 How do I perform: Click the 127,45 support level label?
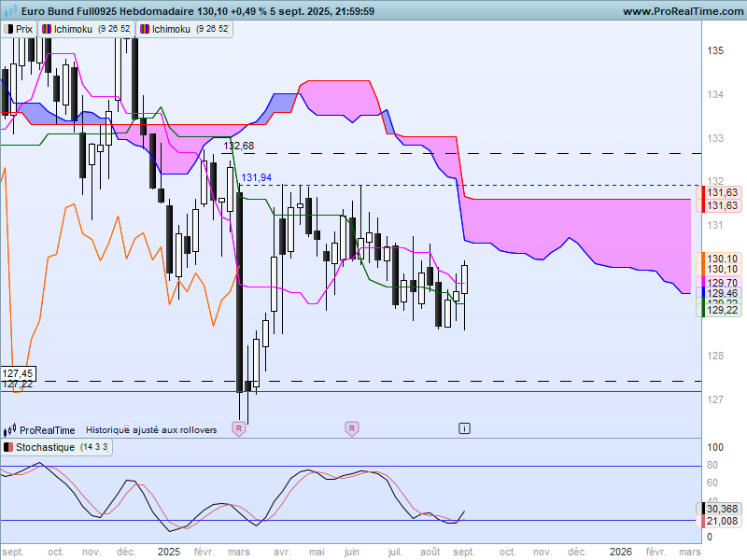(x=18, y=373)
